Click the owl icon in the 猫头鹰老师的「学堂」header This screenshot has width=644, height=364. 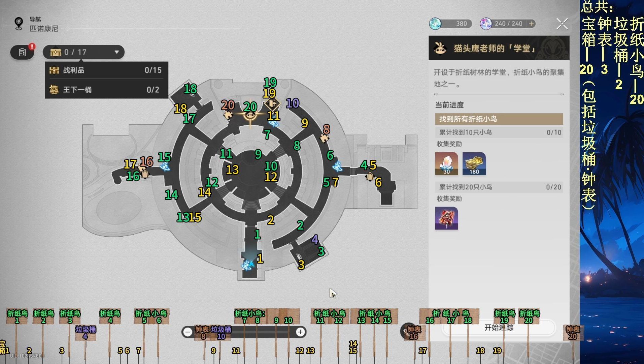pyautogui.click(x=440, y=48)
